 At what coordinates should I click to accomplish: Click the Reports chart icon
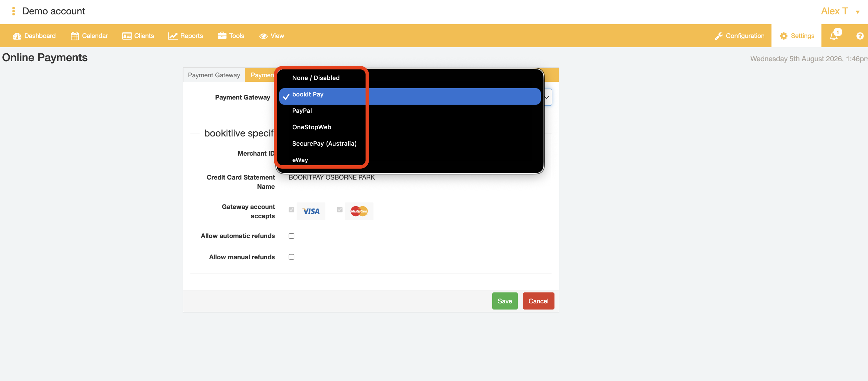[173, 36]
